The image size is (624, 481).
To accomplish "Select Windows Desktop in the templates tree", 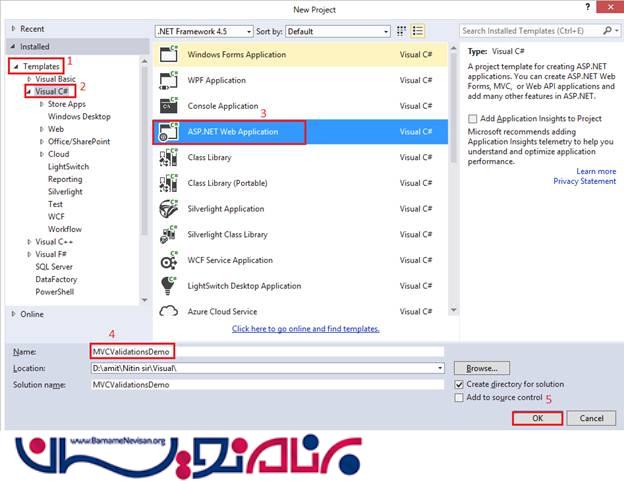I will [78, 116].
